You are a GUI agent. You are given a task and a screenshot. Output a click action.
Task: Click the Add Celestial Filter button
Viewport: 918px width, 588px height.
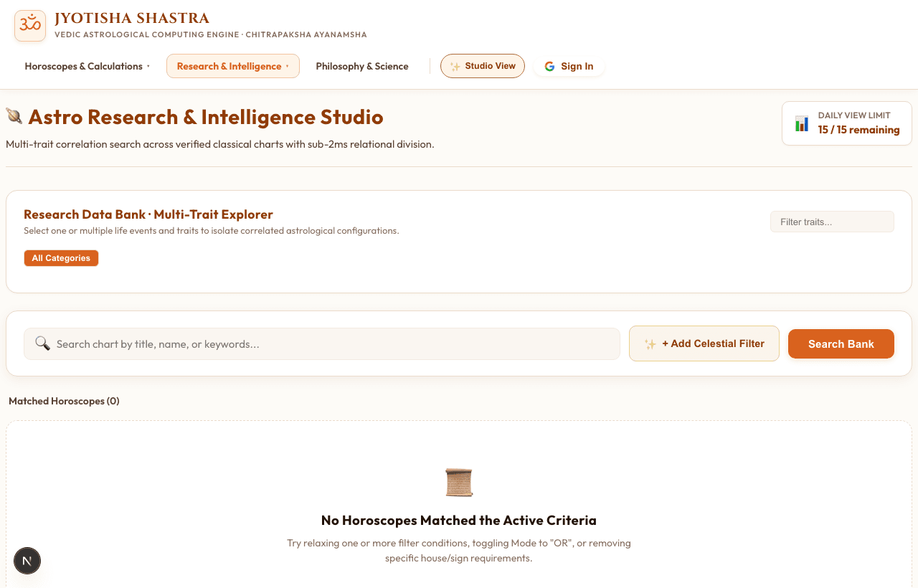pos(704,343)
